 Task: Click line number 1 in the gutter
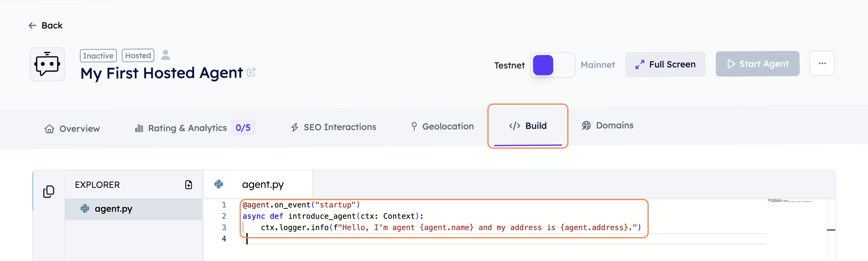pos(224,205)
